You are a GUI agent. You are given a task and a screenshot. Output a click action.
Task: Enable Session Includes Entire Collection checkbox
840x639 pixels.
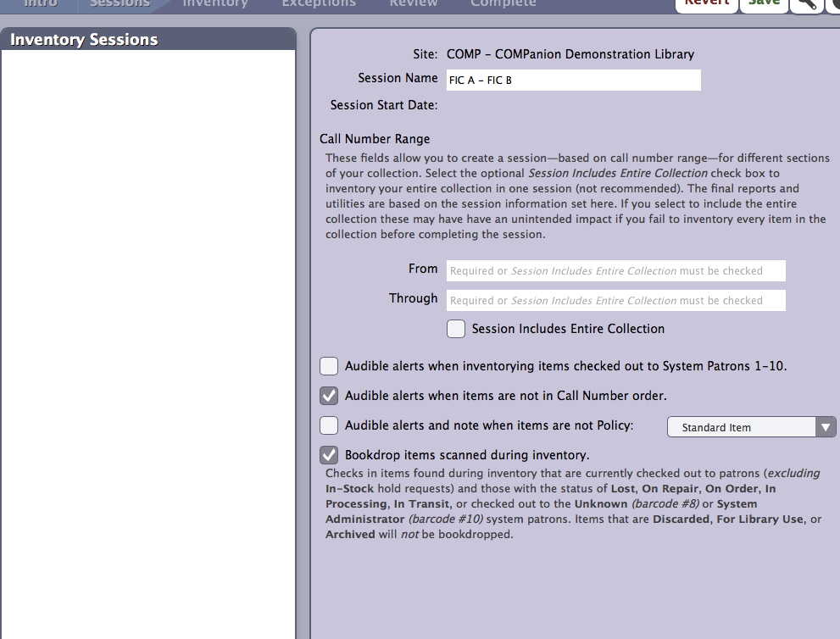[456, 328]
